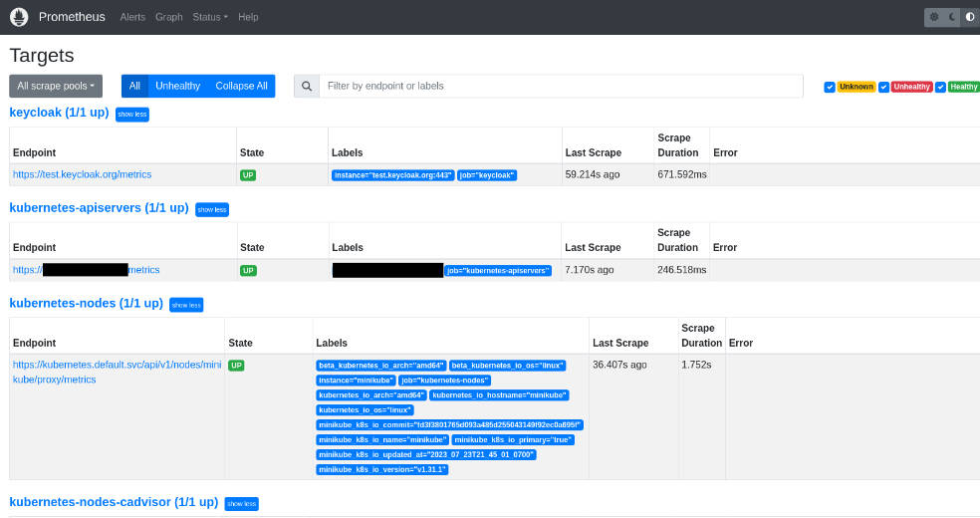
Task: Open the Graph page
Action: 168,17
